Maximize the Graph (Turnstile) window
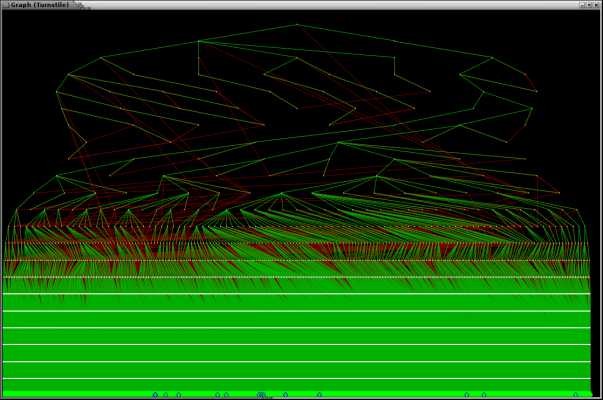The image size is (603, 400). click(x=589, y=5)
